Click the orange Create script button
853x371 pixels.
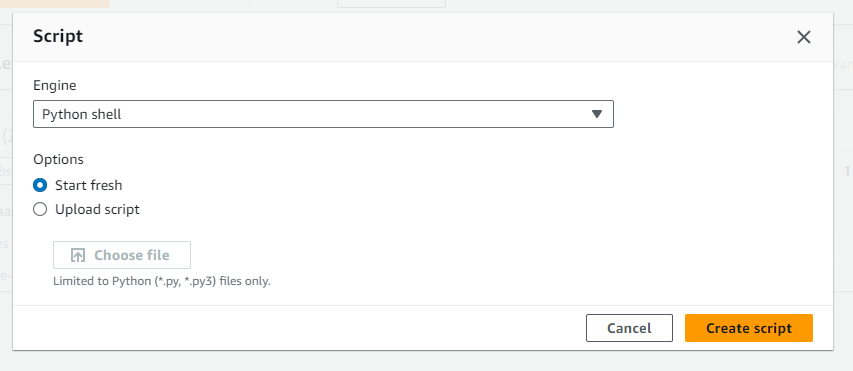[749, 328]
